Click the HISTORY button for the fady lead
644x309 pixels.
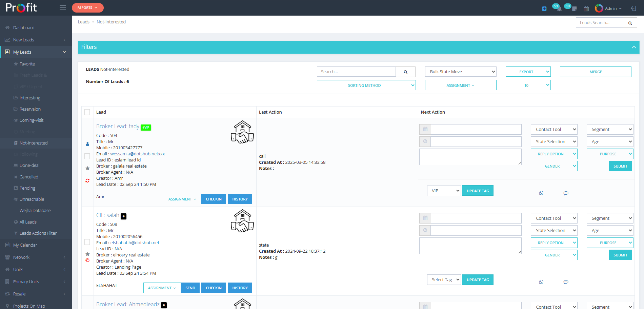240,199
